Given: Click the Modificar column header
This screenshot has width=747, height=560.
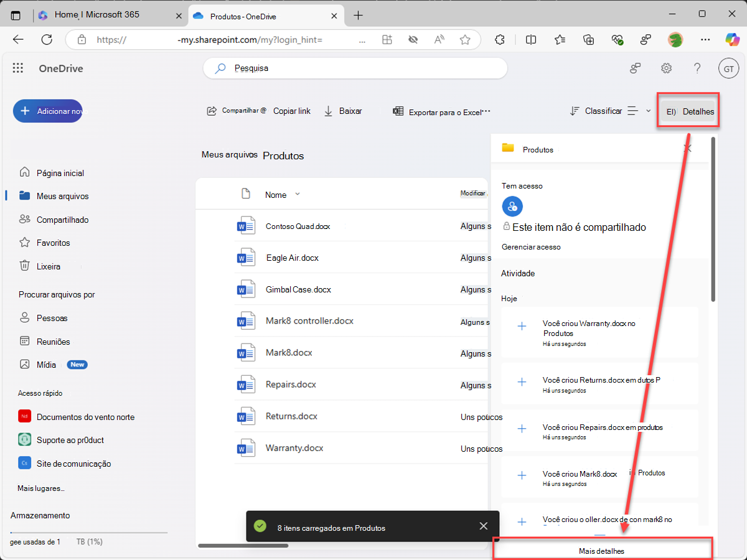Looking at the screenshot, I should [x=472, y=194].
